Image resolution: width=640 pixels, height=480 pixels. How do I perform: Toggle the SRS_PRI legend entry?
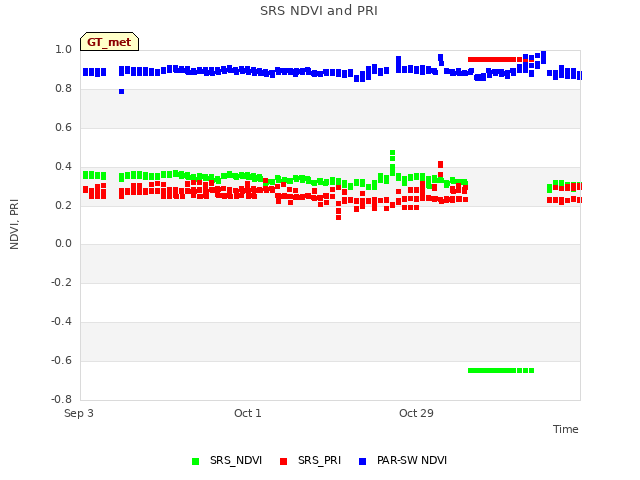point(310,460)
